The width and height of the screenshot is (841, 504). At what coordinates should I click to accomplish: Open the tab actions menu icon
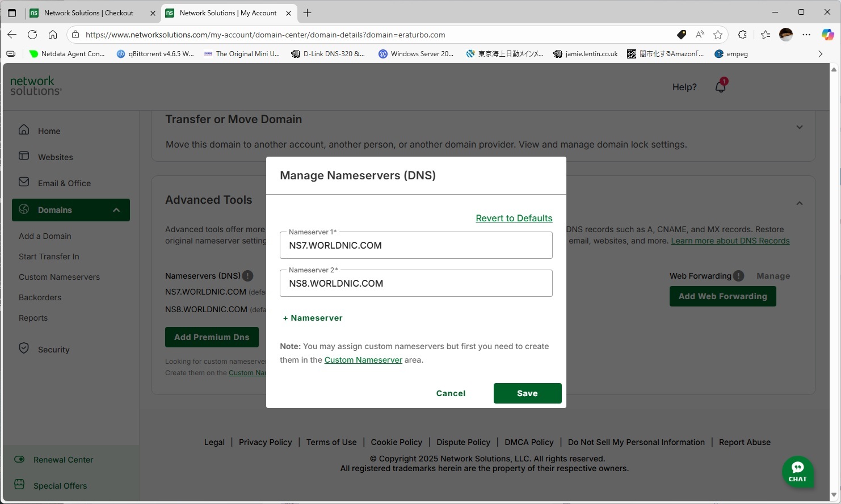click(x=12, y=12)
